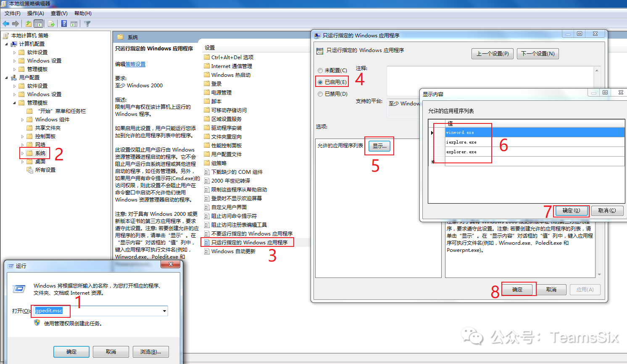Click the 所有设置 icon in tree

(30, 170)
